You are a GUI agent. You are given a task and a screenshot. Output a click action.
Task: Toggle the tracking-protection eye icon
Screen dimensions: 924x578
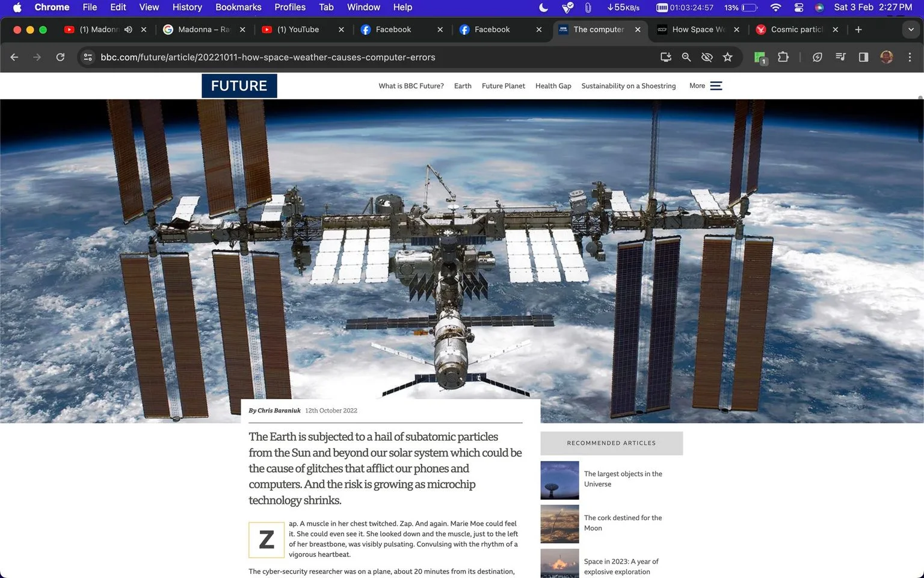click(707, 57)
